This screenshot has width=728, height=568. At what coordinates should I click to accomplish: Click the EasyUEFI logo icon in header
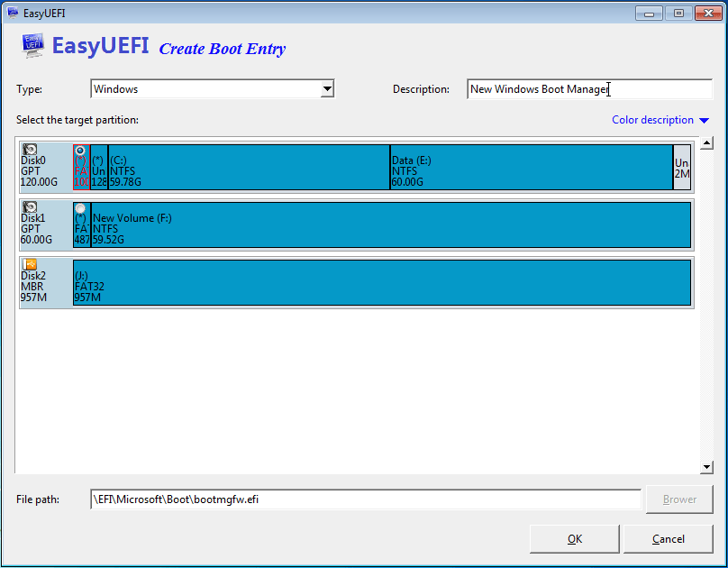(x=33, y=45)
